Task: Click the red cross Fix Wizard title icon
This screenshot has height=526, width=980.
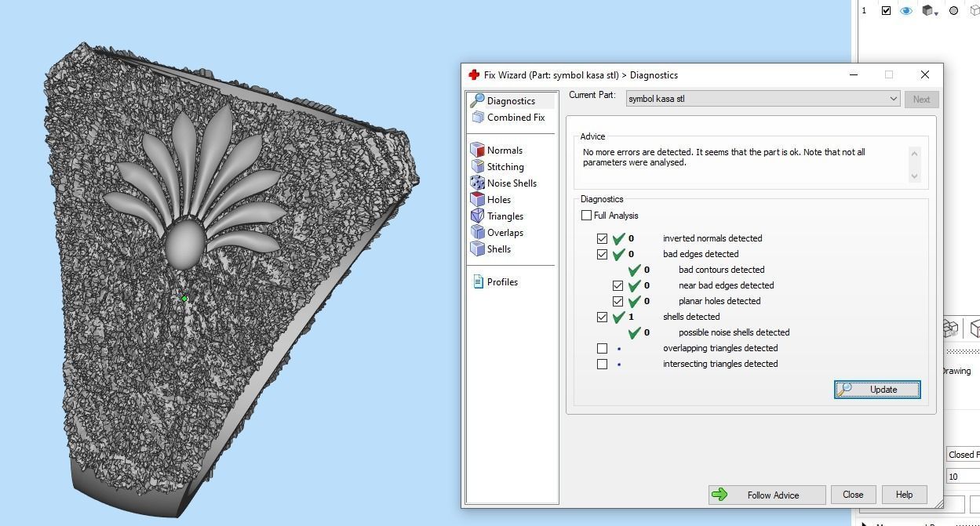Action: pos(474,75)
